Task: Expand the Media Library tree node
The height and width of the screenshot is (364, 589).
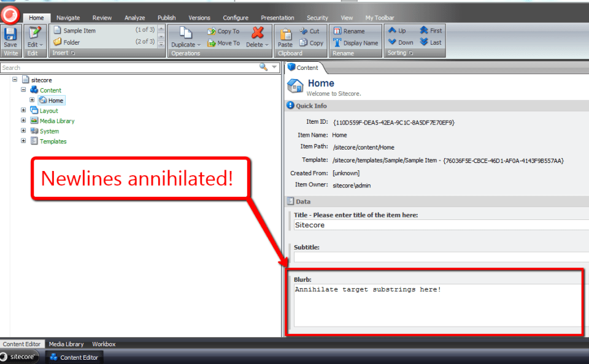Action: (23, 121)
